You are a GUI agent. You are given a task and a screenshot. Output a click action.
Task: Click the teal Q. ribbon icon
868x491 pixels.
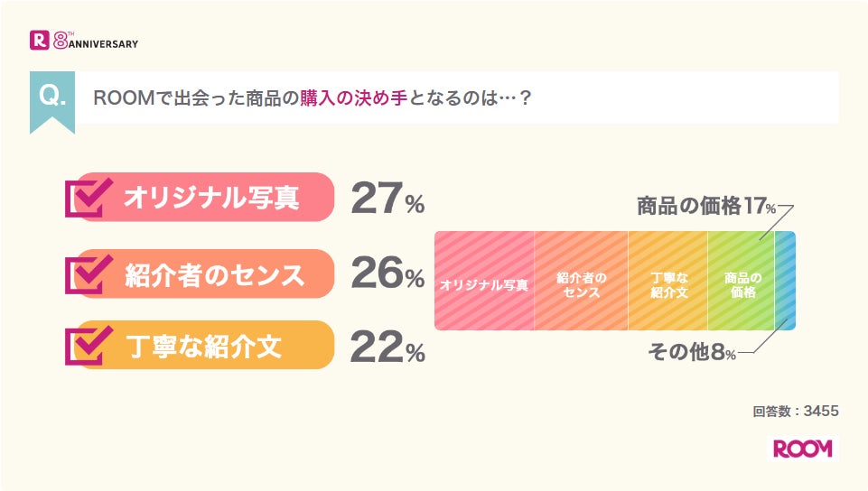(52, 99)
